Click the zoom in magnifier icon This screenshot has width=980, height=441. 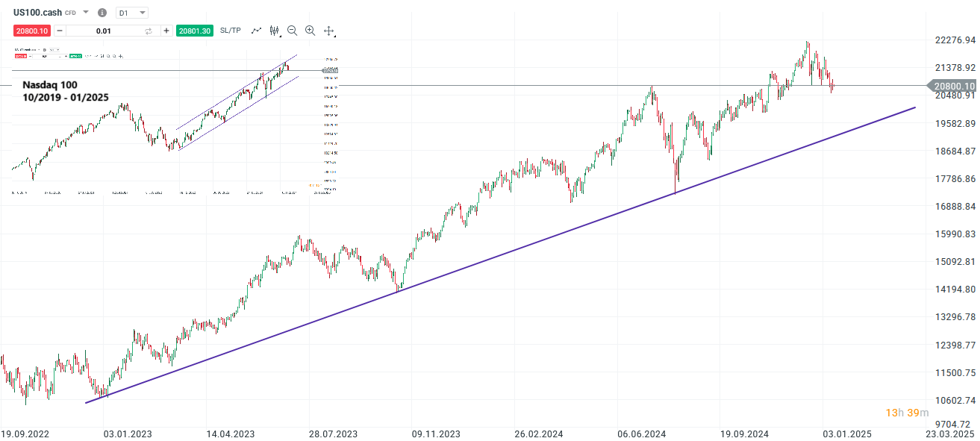click(310, 31)
